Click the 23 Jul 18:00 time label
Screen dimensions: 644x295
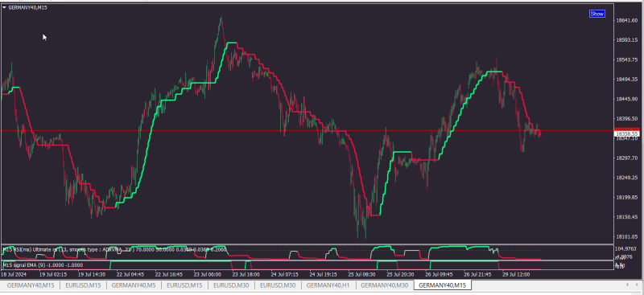pyautogui.click(x=246, y=274)
